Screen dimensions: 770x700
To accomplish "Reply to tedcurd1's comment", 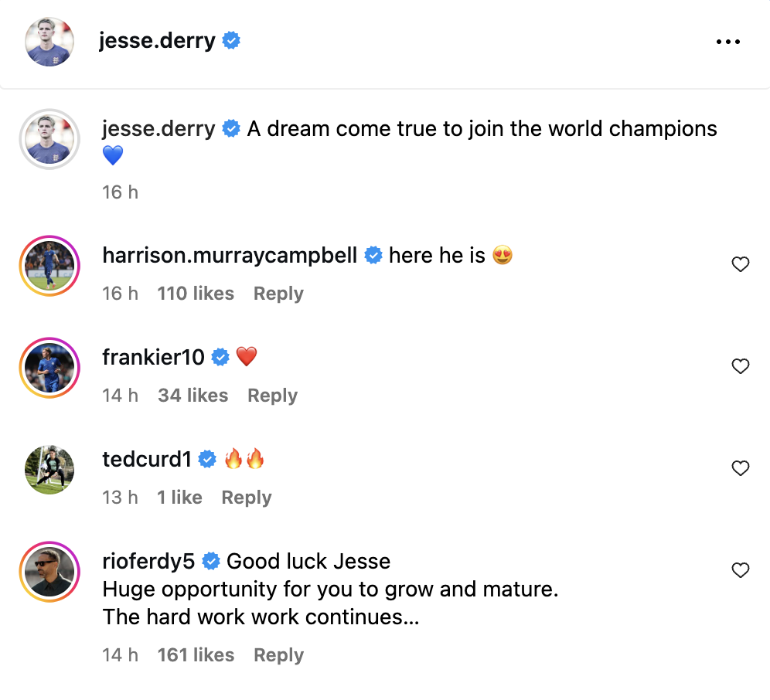I will 246,498.
